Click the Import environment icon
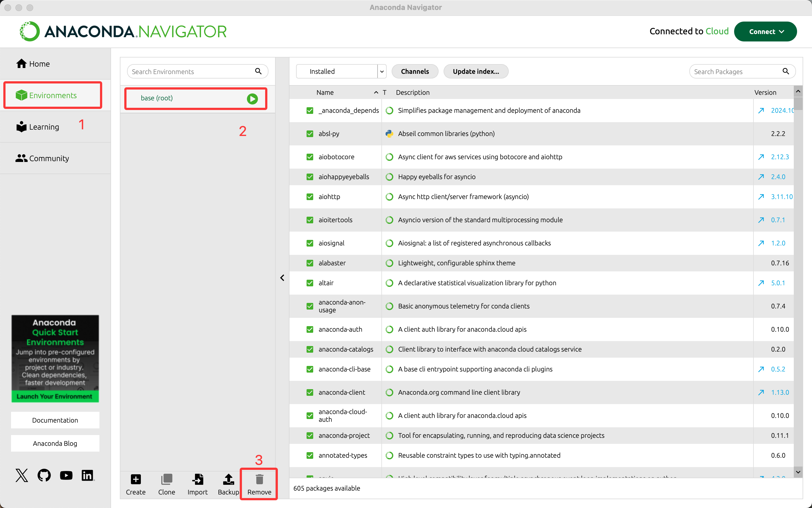Image resolution: width=812 pixels, height=508 pixels. click(x=197, y=479)
